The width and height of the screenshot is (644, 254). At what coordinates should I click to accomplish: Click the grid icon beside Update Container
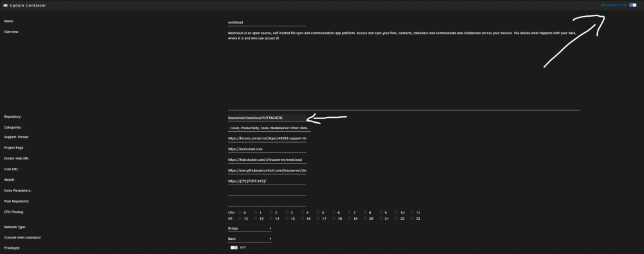(5, 5)
